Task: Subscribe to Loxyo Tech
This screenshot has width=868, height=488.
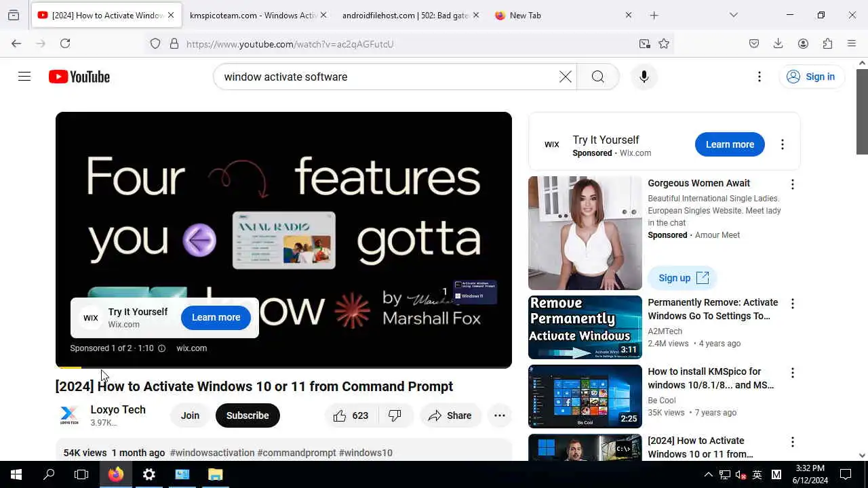Action: [x=248, y=415]
